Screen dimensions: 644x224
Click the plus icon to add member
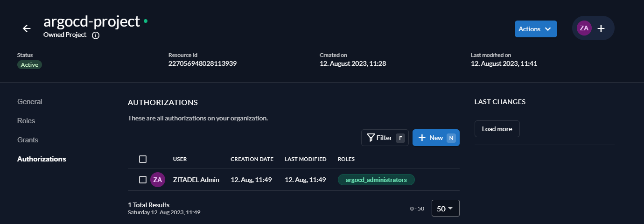tap(601, 28)
